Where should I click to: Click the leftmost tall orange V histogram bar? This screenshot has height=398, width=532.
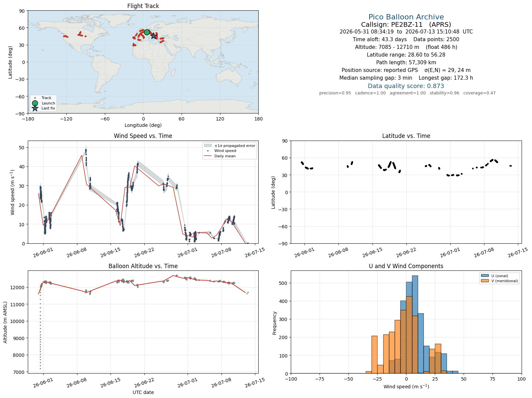[x=375, y=354]
